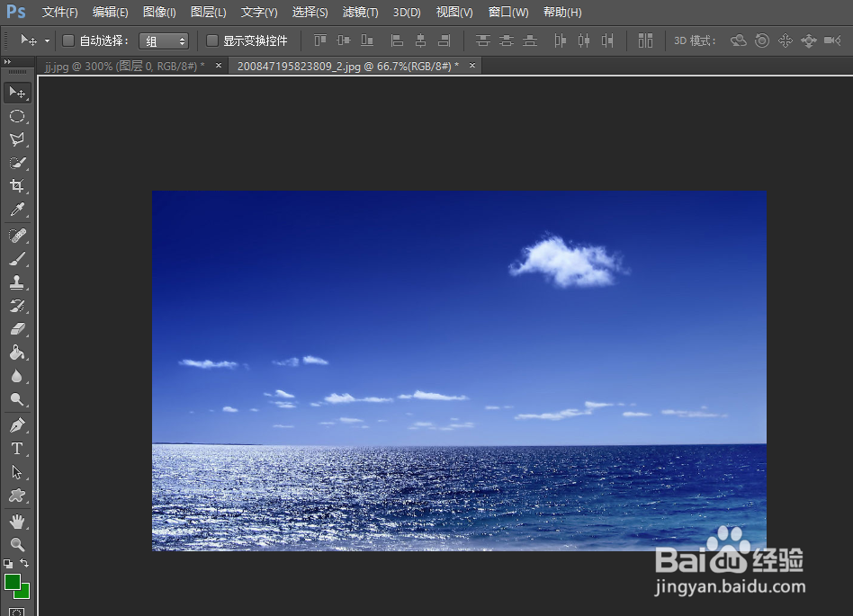The image size is (853, 616).
Task: Distribute left edges button
Action: coord(560,40)
